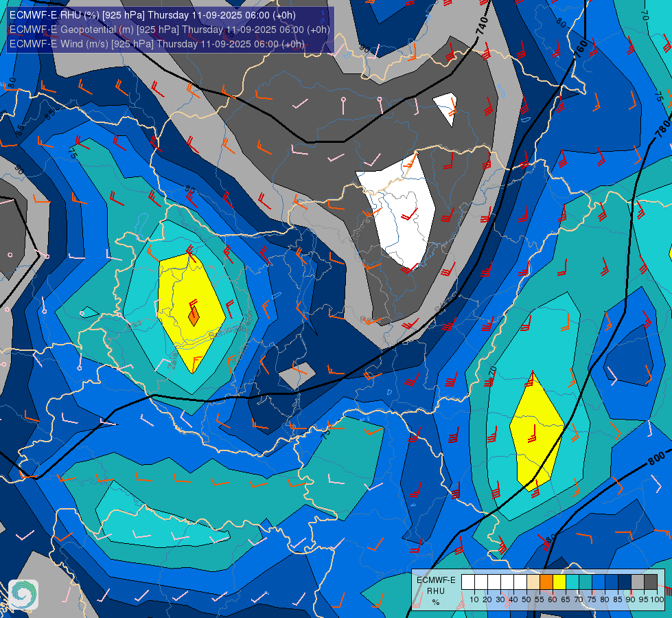Click legend tick label 20

(x=487, y=599)
